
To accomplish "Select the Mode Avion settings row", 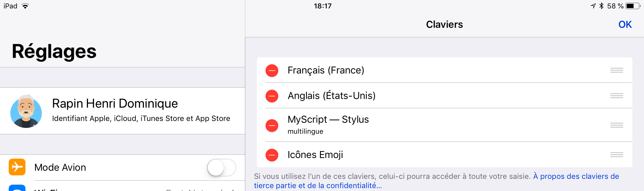I will point(116,168).
